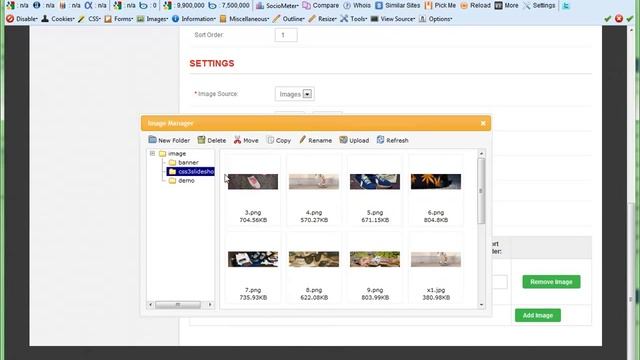Image resolution: width=640 pixels, height=360 pixels.
Task: Open the banner folder
Action: coord(188,162)
